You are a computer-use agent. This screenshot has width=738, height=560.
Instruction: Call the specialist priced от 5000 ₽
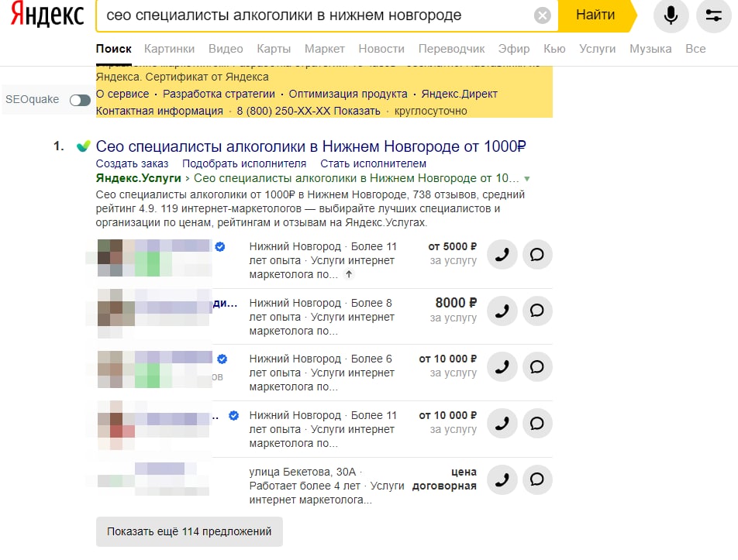click(502, 255)
